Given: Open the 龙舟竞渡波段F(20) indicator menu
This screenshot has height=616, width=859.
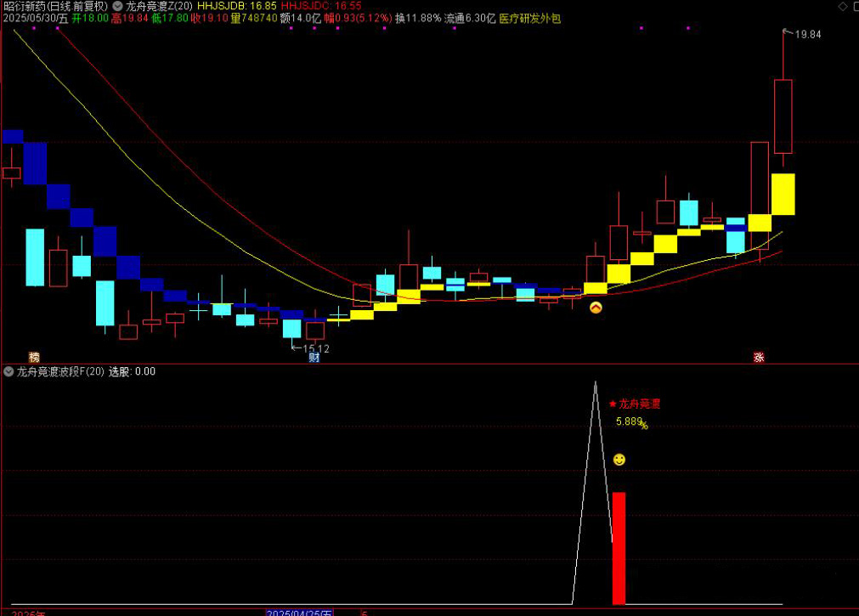Looking at the screenshot, I should (x=8, y=371).
